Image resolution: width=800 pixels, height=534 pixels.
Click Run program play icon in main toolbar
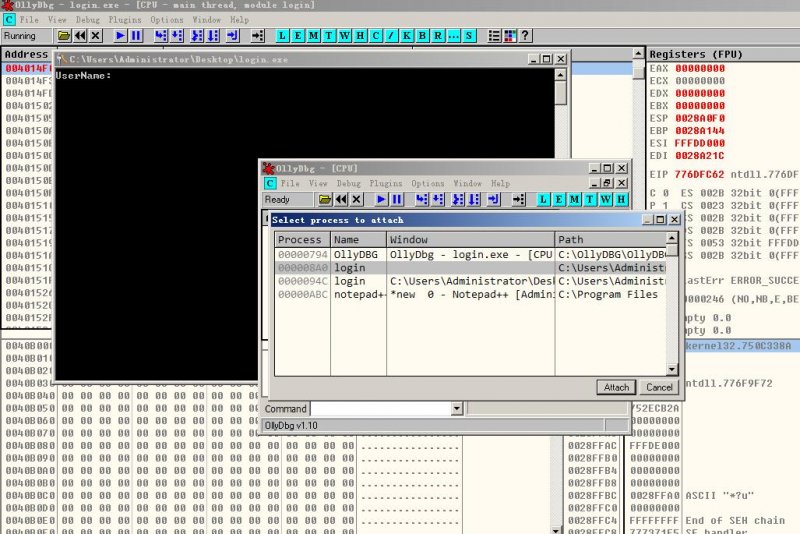pos(120,36)
